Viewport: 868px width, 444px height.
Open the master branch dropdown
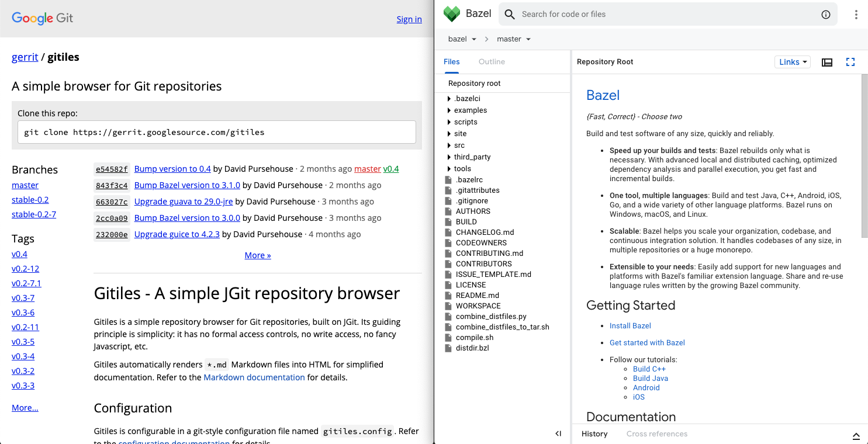[514, 39]
